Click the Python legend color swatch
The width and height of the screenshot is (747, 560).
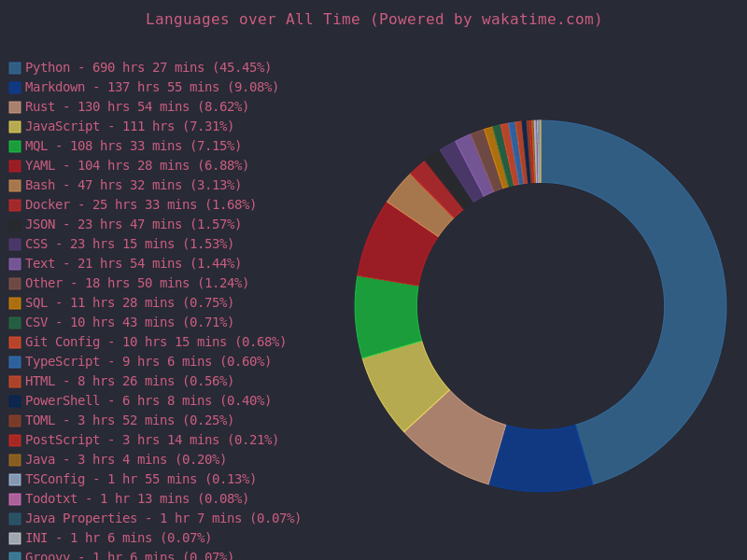coord(15,68)
